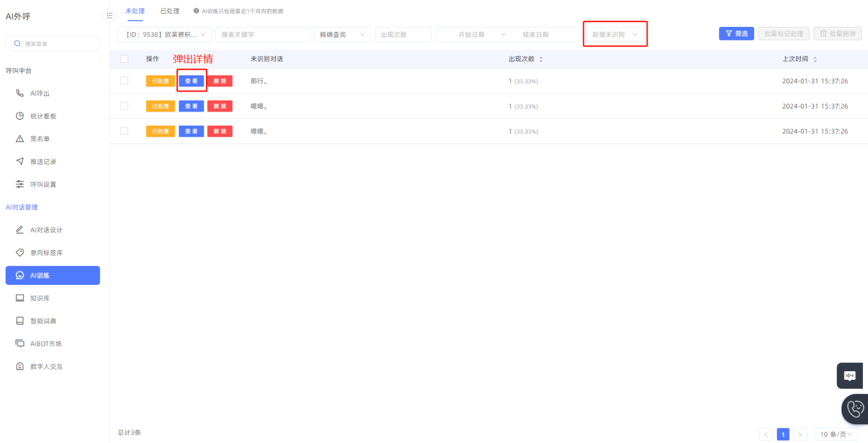
Task: Click the floating chat message icon
Action: tap(849, 376)
